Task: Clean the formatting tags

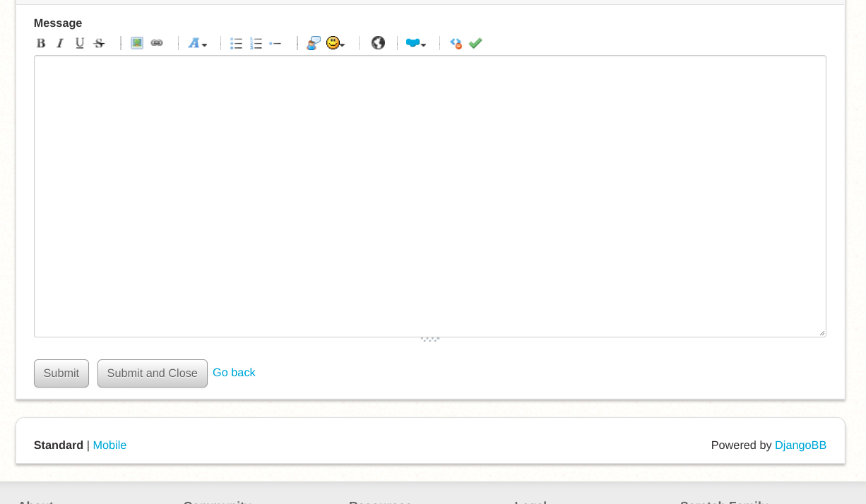Action: [x=456, y=43]
